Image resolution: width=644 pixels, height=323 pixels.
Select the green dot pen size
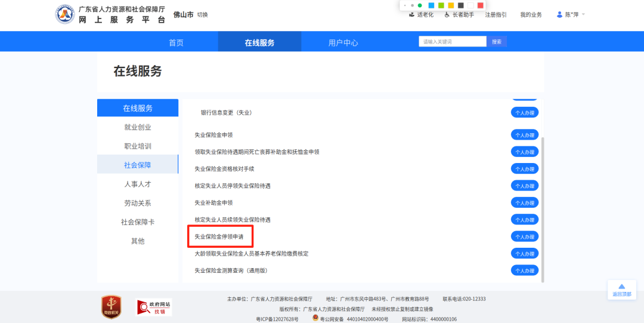tap(420, 5)
